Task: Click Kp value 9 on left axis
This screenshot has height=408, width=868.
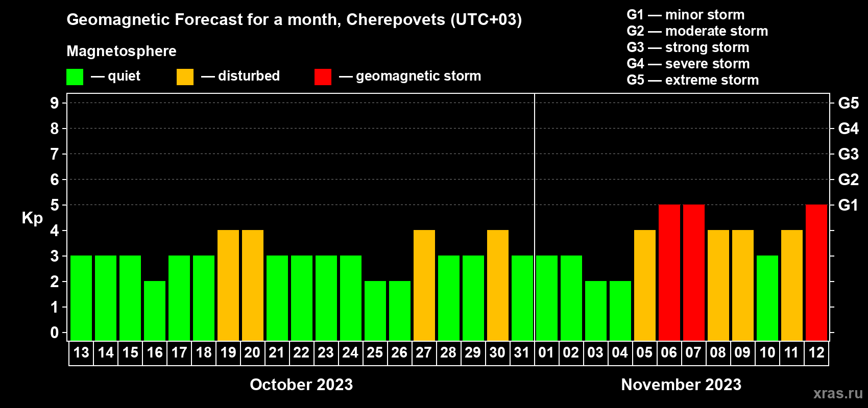Action: [x=54, y=103]
